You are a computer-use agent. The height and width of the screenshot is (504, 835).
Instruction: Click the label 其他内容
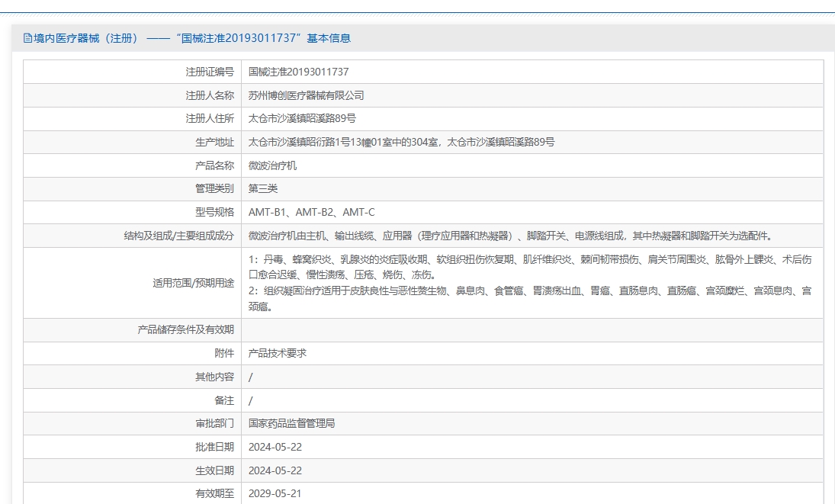(214, 377)
